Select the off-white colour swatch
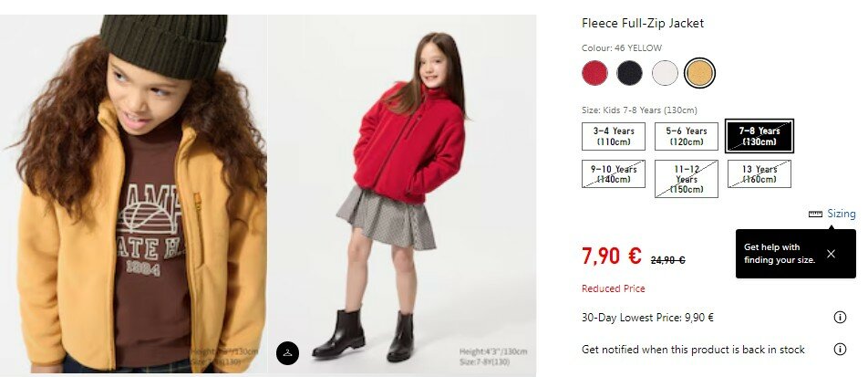 665,73
